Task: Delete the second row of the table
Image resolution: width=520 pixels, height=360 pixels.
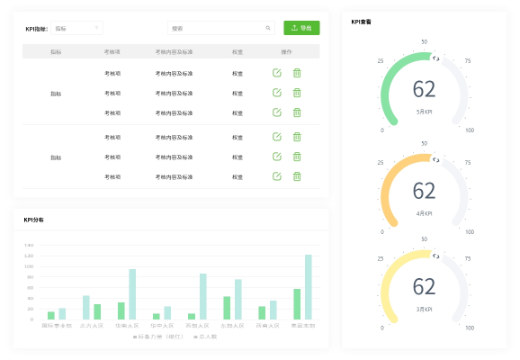Action: click(x=297, y=93)
